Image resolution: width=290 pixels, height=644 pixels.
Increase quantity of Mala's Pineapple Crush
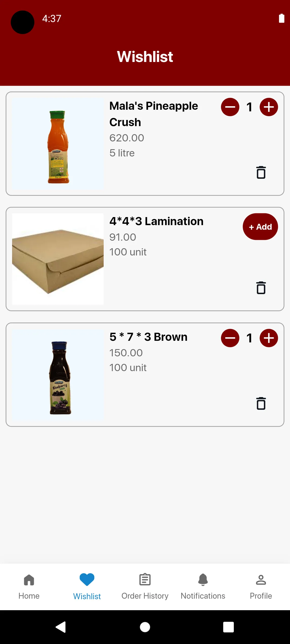[269, 107]
